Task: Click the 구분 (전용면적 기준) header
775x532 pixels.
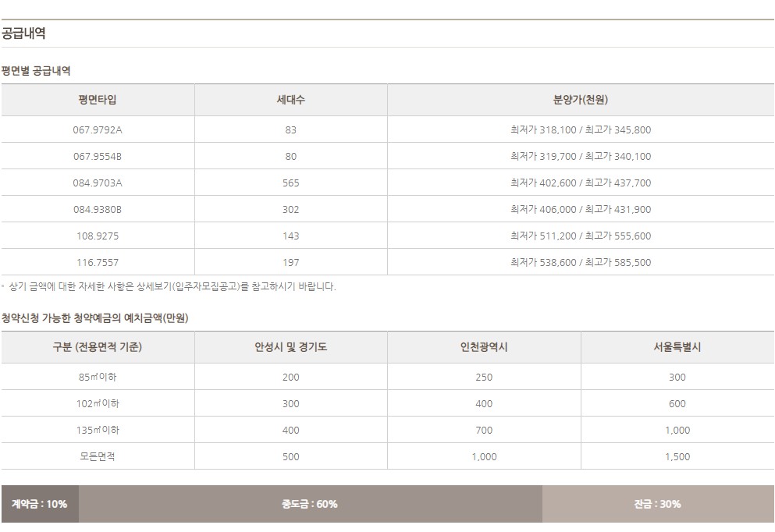Action: [98, 347]
